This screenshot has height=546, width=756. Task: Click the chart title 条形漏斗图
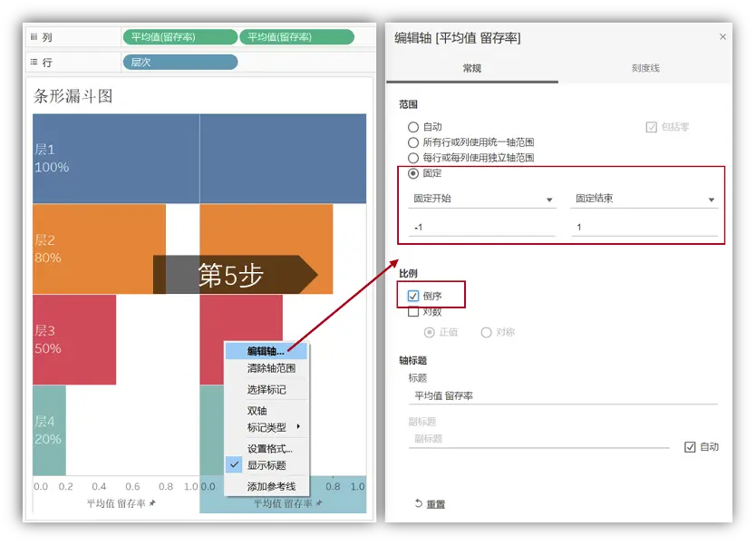pyautogui.click(x=73, y=96)
